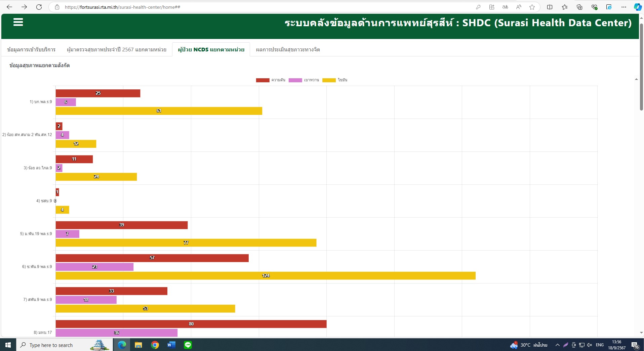Open the Copilot sidebar icon
The height and width of the screenshot is (351, 644).
[x=637, y=7]
